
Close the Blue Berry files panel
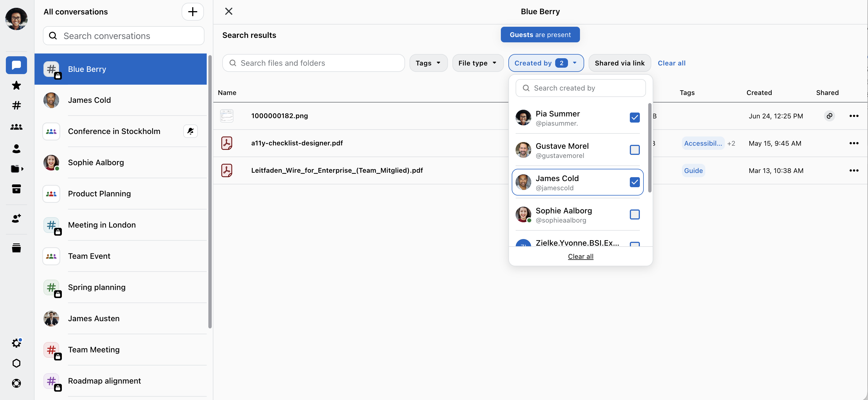coord(229,11)
